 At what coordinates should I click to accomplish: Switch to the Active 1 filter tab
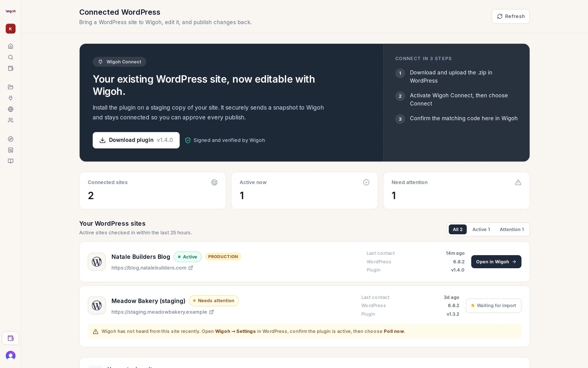point(481,229)
